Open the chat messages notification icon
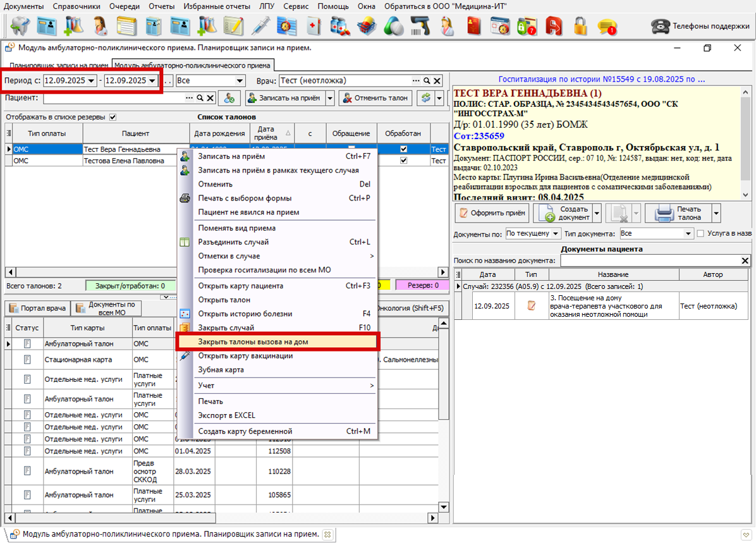 [607, 26]
